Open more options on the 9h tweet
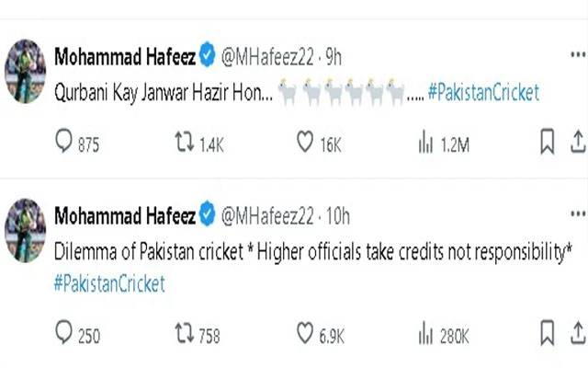This screenshot has height=368, width=588. tap(578, 55)
